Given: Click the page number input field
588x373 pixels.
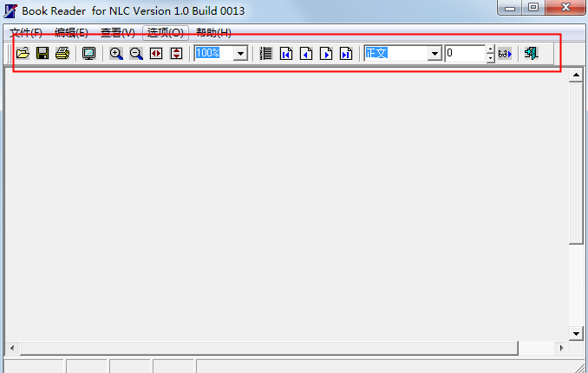Looking at the screenshot, I should 466,53.
